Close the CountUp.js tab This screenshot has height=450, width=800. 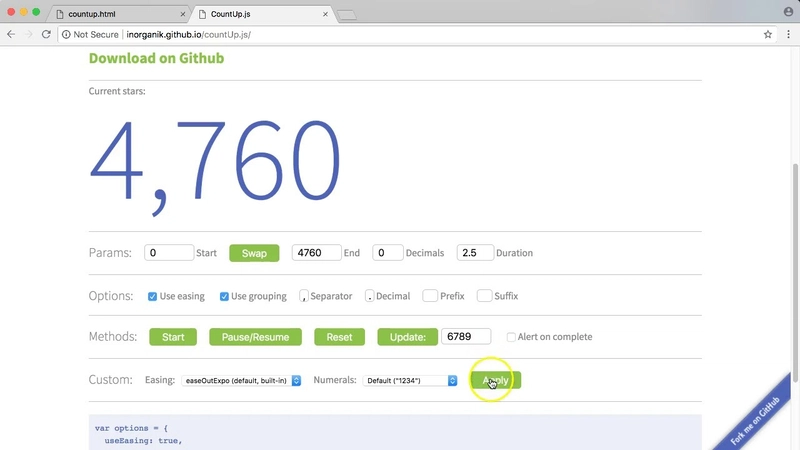point(325,14)
